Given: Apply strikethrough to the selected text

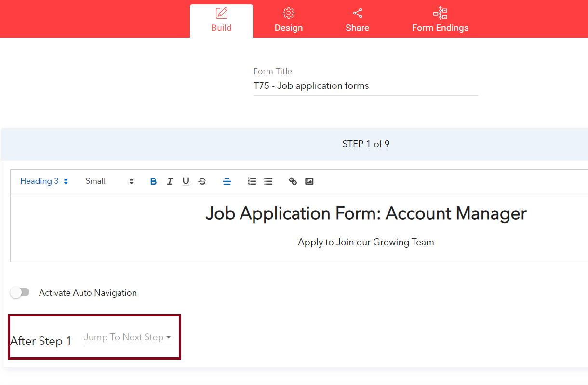Looking at the screenshot, I should (x=202, y=181).
